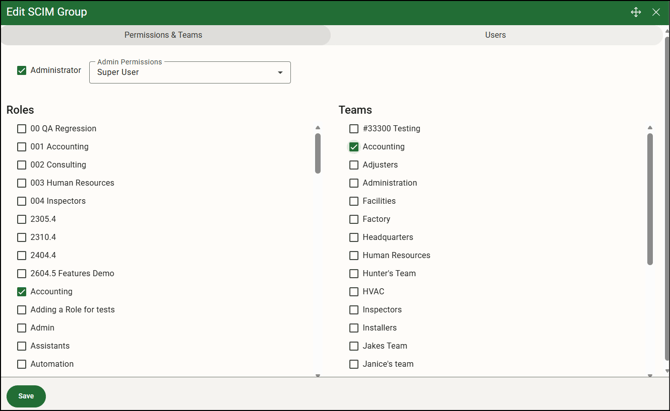Switch to the Users tab
This screenshot has height=411, width=670.
pos(495,35)
